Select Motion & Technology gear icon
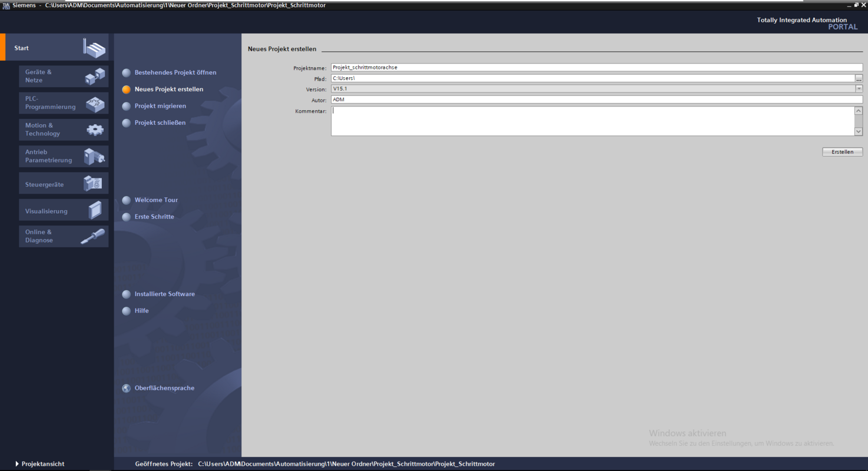 [x=94, y=130]
